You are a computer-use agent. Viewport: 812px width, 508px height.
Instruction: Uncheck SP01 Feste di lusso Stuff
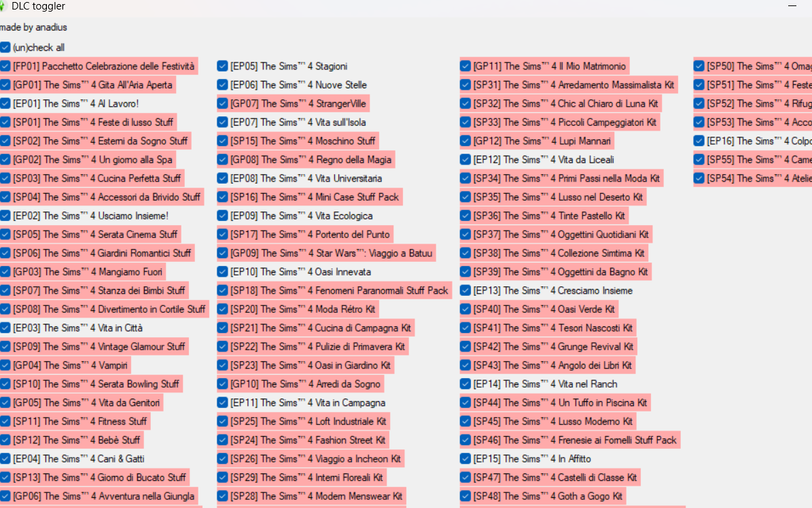coord(5,122)
